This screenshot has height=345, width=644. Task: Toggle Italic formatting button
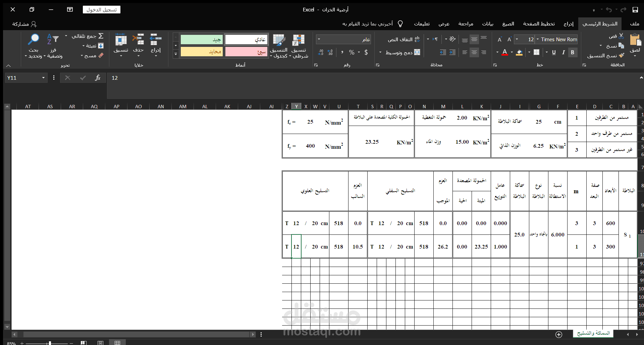pyautogui.click(x=563, y=52)
